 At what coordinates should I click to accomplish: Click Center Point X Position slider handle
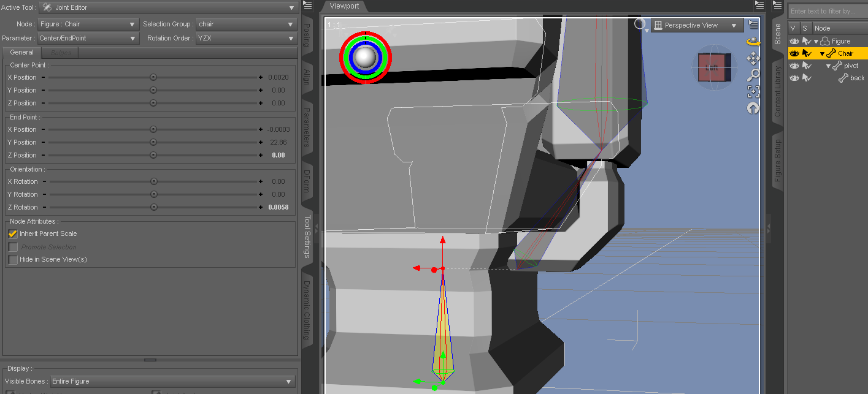pyautogui.click(x=153, y=77)
